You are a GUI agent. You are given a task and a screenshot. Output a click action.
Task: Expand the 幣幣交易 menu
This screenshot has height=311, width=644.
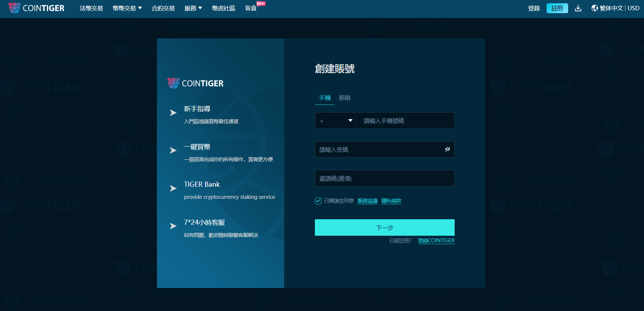click(127, 8)
